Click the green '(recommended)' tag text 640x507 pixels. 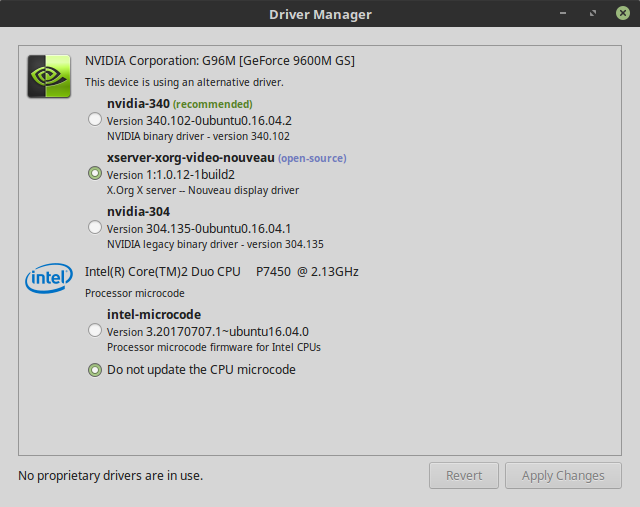tap(213, 104)
